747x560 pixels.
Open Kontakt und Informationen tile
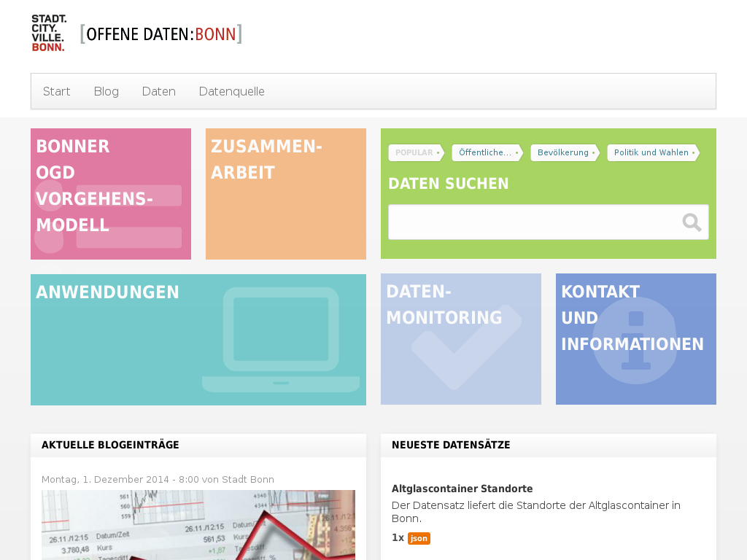tap(636, 339)
